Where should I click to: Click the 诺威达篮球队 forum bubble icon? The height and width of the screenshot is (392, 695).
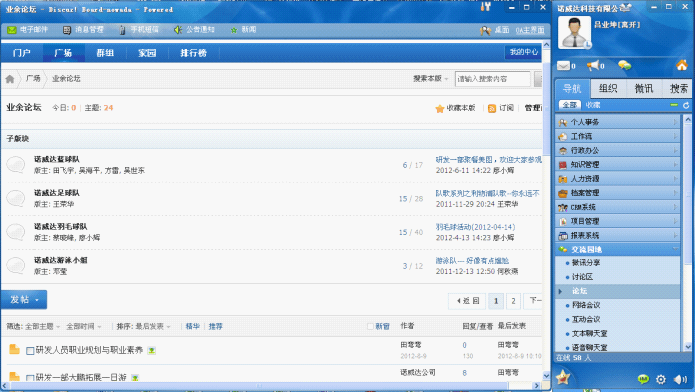(16, 165)
